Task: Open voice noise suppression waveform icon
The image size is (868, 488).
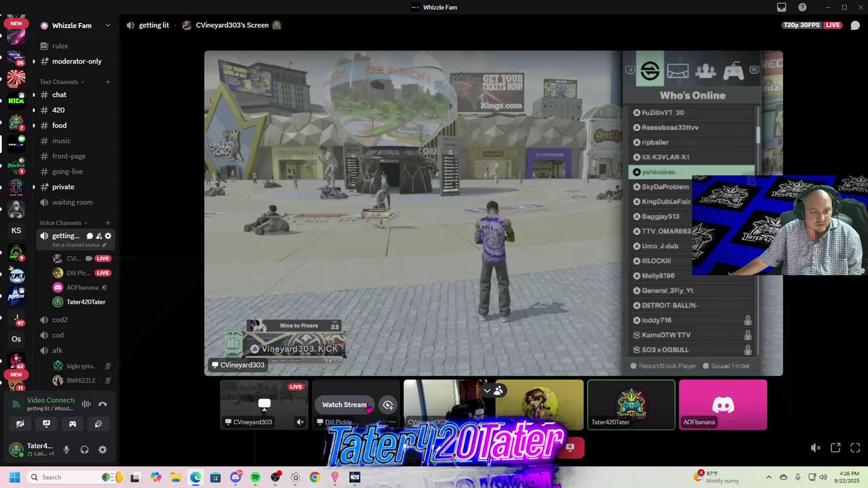Action: (86, 404)
